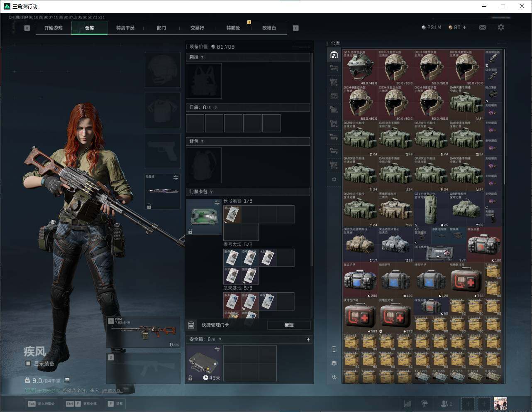Click the 231M currency balance
Screen dimensions: 532x412
pos(431,27)
